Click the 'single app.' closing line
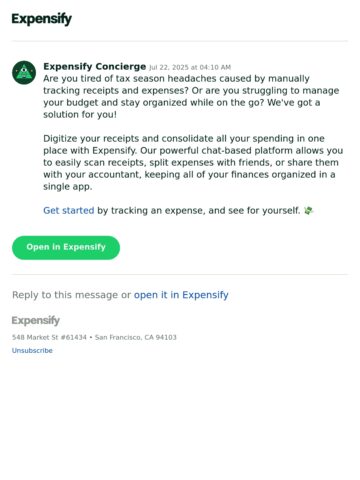Screen dimensions: 360x480 pos(68,187)
